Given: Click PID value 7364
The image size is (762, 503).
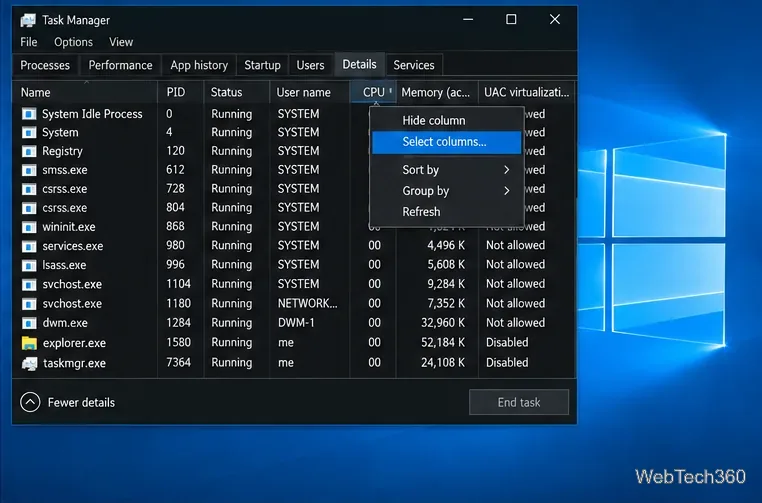Looking at the screenshot, I should (x=178, y=363).
